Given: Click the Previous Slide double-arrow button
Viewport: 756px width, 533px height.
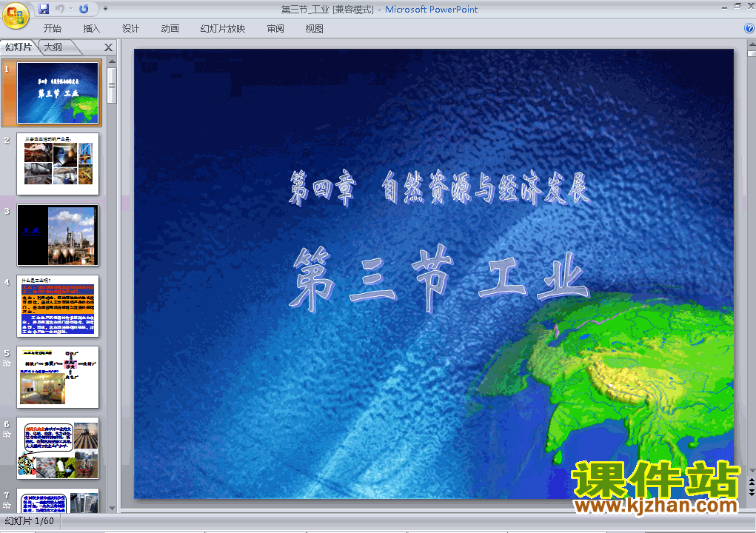Looking at the screenshot, I should coord(752,482).
